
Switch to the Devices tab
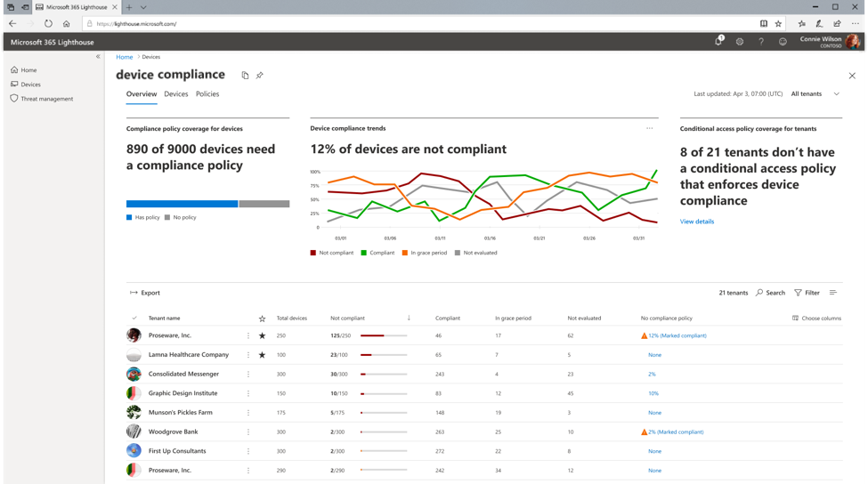pyautogui.click(x=176, y=94)
